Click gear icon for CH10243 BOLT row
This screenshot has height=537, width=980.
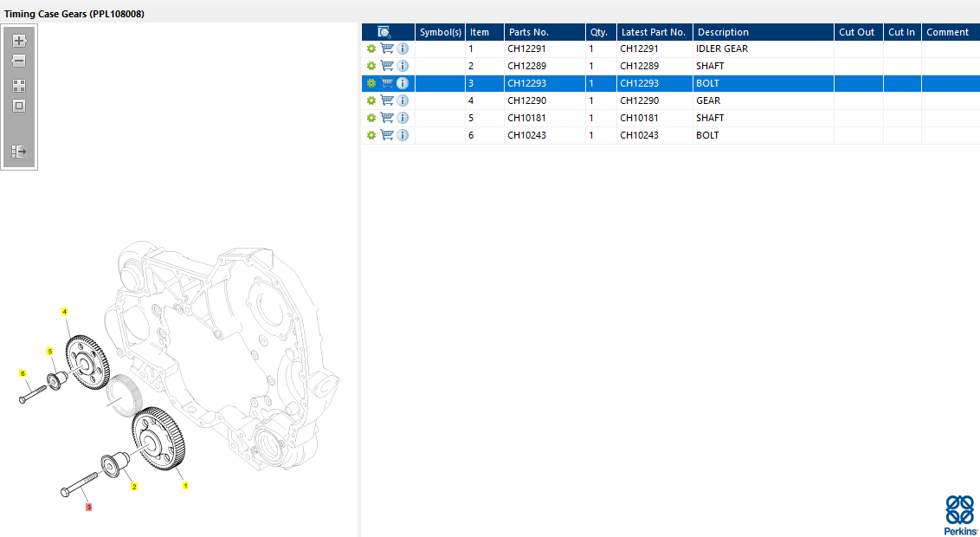(371, 135)
